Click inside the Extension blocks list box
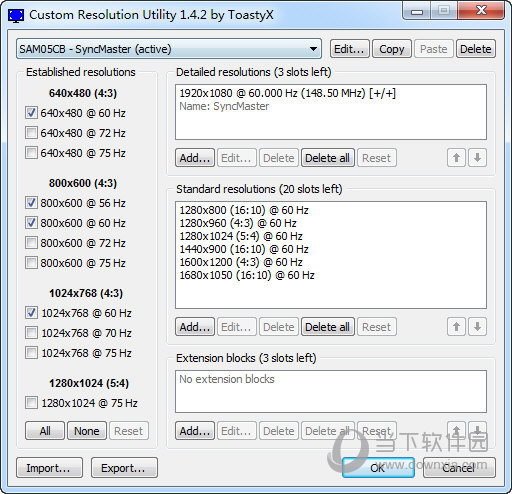The image size is (512, 494). [x=331, y=391]
